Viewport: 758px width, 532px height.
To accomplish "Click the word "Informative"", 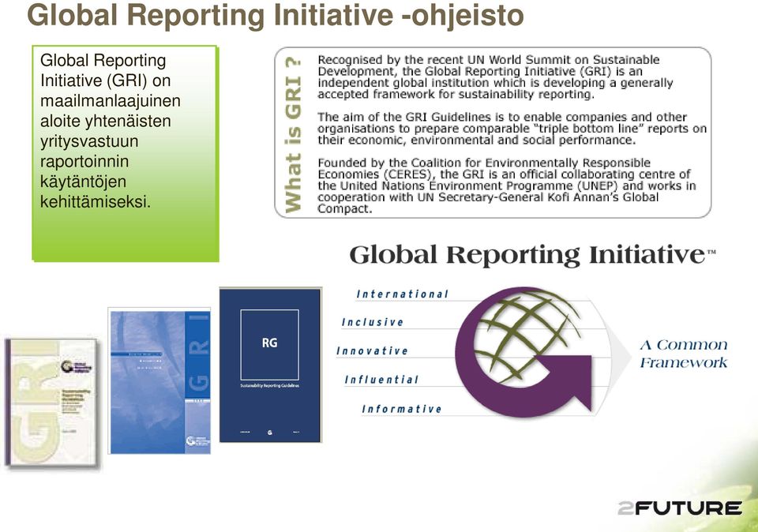I will [x=402, y=410].
